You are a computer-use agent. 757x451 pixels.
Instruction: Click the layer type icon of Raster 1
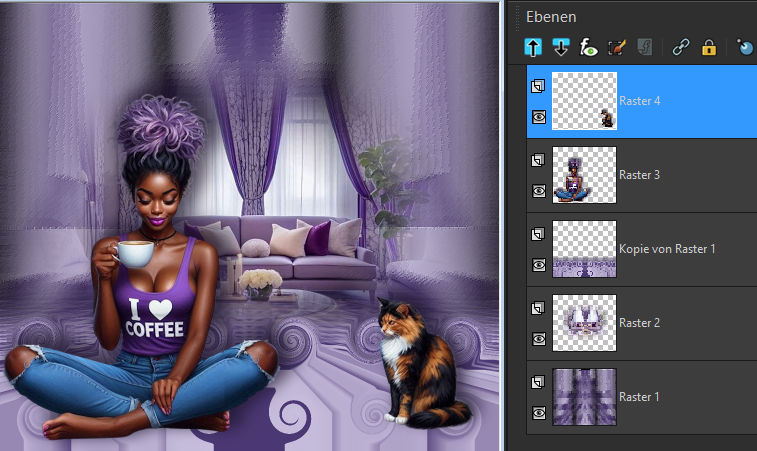(538, 382)
